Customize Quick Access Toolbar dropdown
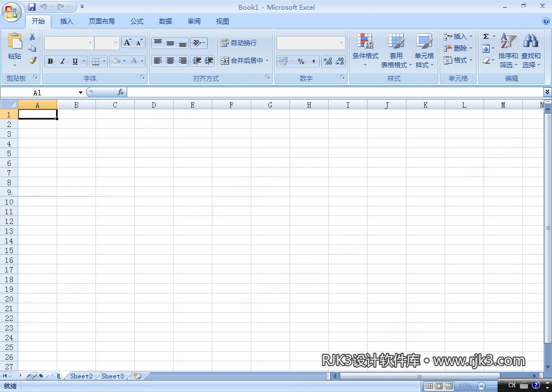 coord(82,6)
